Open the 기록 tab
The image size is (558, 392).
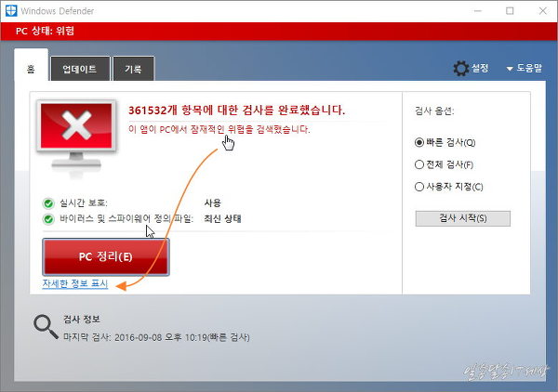pyautogui.click(x=133, y=70)
